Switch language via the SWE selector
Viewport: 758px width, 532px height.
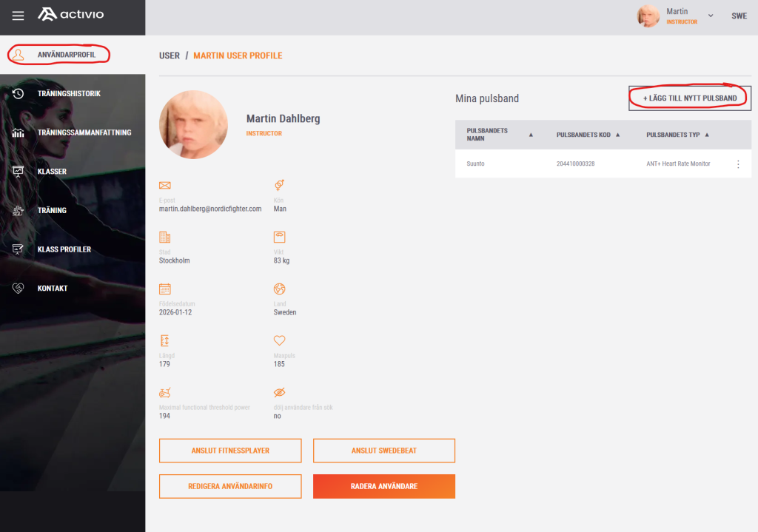coord(739,16)
